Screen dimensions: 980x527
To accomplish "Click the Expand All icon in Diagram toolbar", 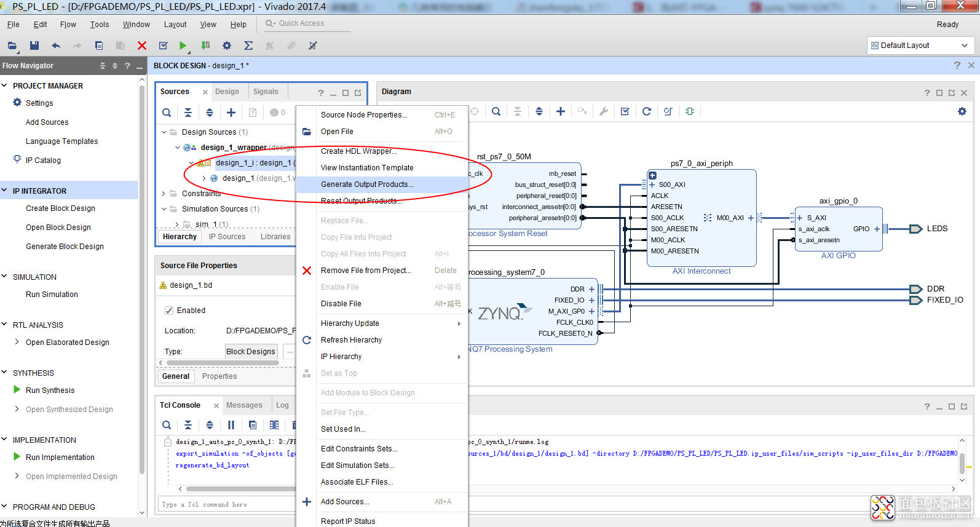I will pos(539,111).
